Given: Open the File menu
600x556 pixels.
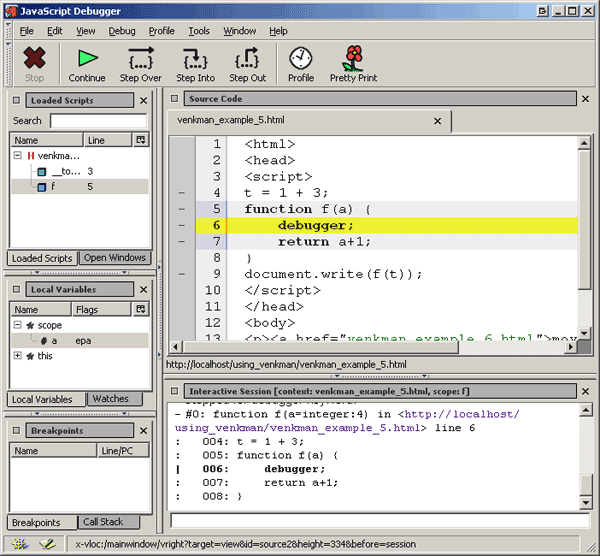Looking at the screenshot, I should tap(26, 31).
